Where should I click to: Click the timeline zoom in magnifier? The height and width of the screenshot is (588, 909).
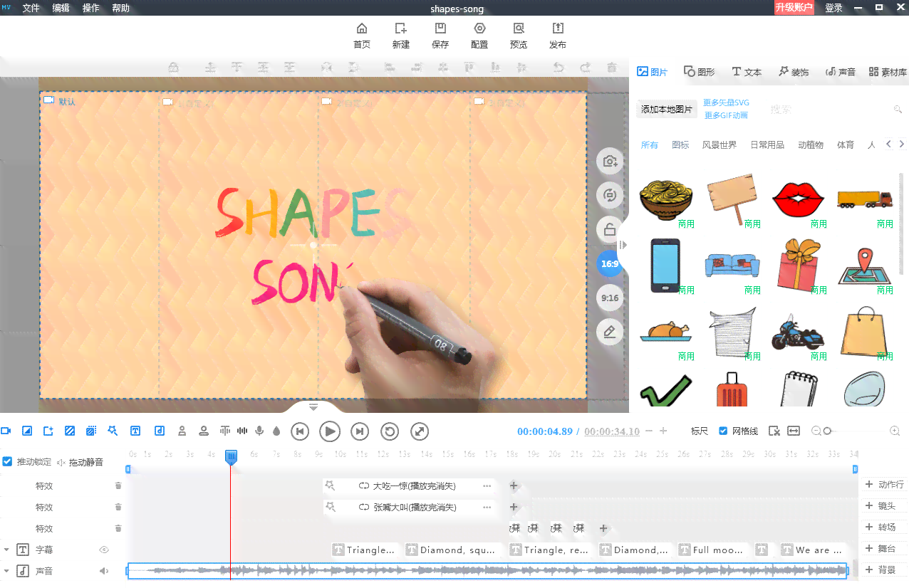(x=895, y=431)
